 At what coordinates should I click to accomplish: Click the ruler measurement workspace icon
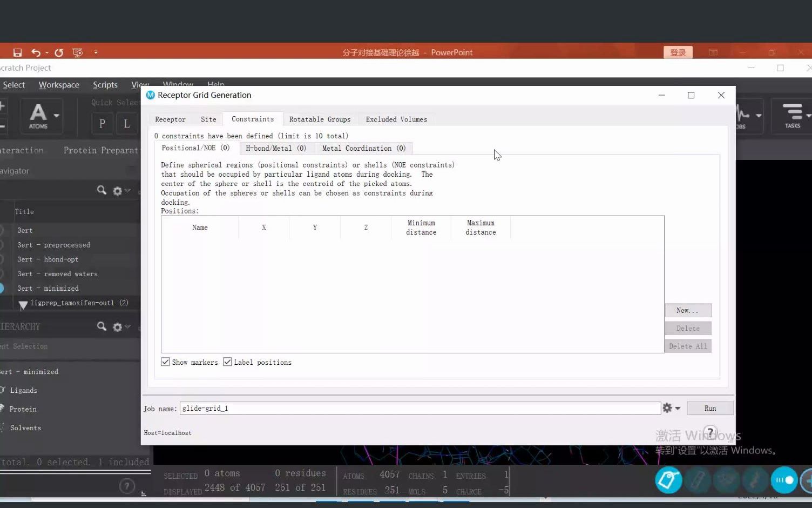pyautogui.click(x=698, y=480)
